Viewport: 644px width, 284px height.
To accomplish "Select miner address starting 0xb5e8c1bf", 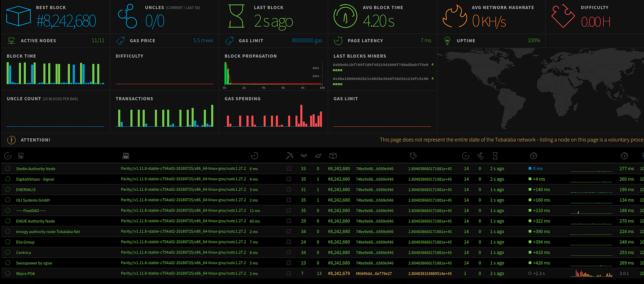I will (380, 65).
